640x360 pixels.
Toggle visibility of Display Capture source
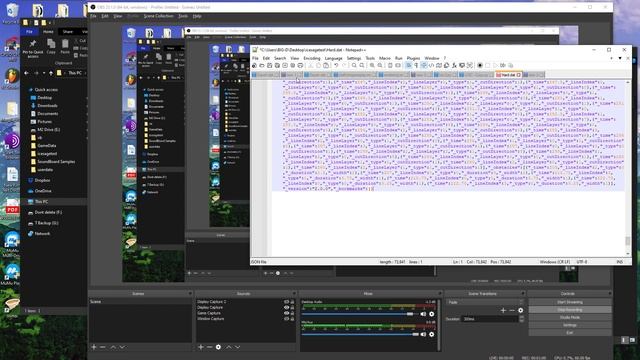pos(286,307)
